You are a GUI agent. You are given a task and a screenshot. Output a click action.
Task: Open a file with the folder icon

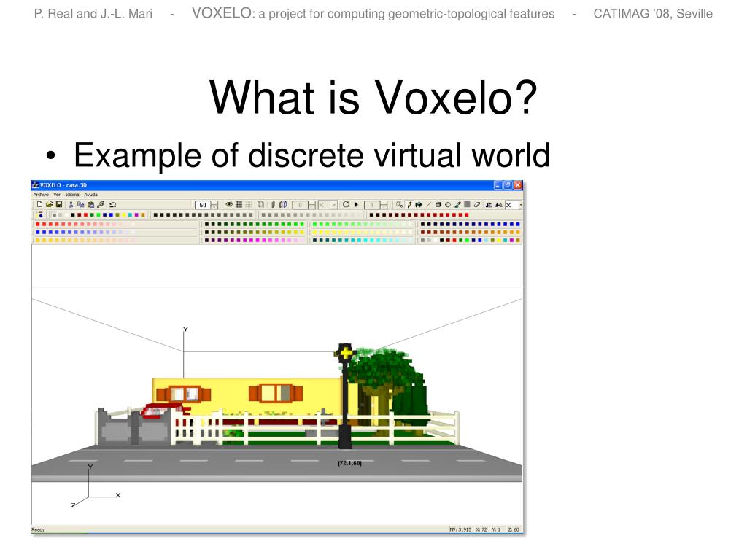point(50,204)
